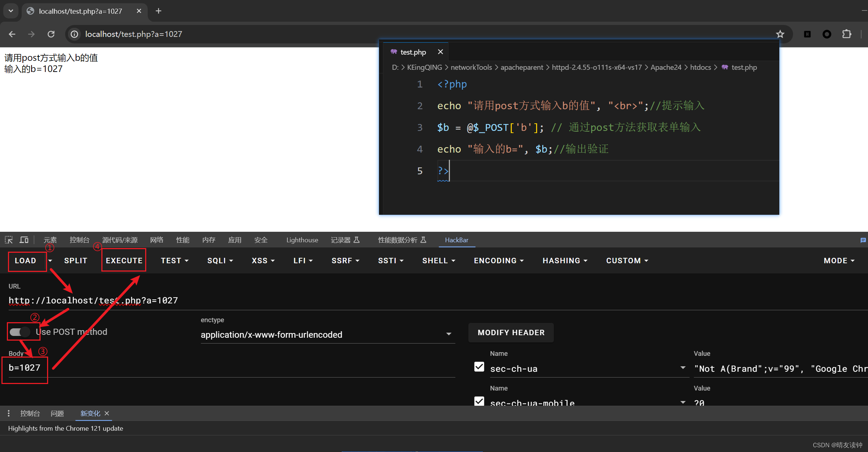
Task: Switch to the HackBar tab
Action: pos(458,240)
